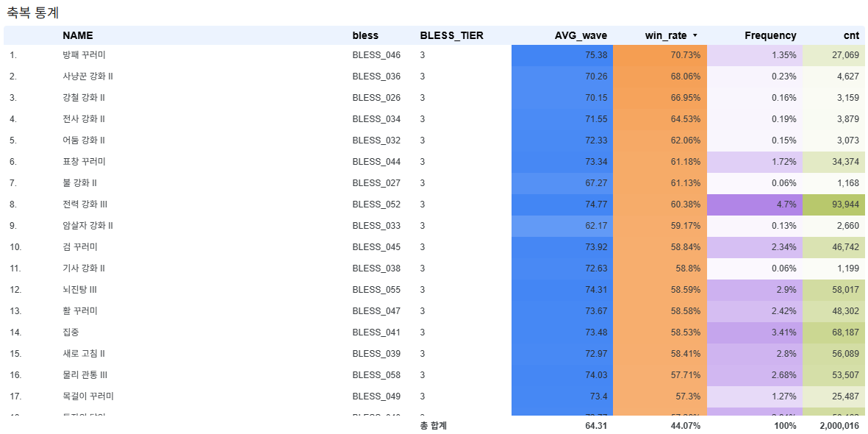Click the 62.17 AVG_wave cell
Viewport: 868px width, 434px height.
pyautogui.click(x=562, y=226)
